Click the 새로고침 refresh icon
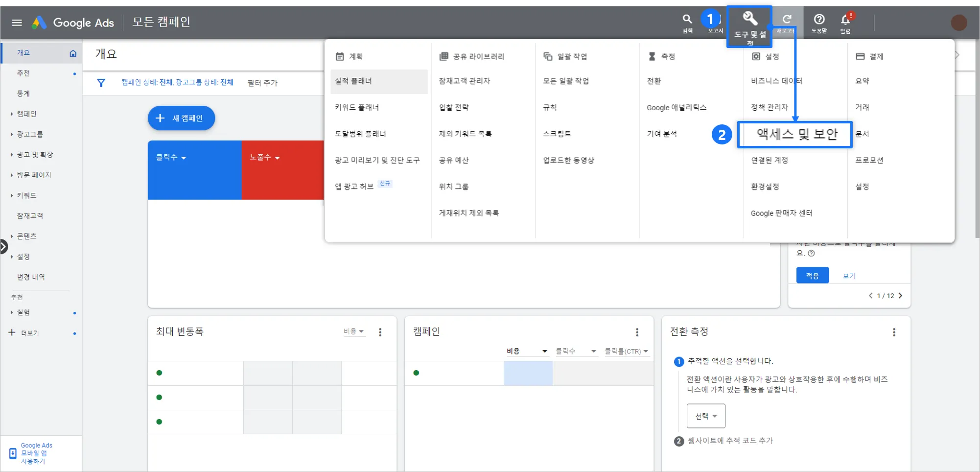The image size is (980, 472). point(787,19)
